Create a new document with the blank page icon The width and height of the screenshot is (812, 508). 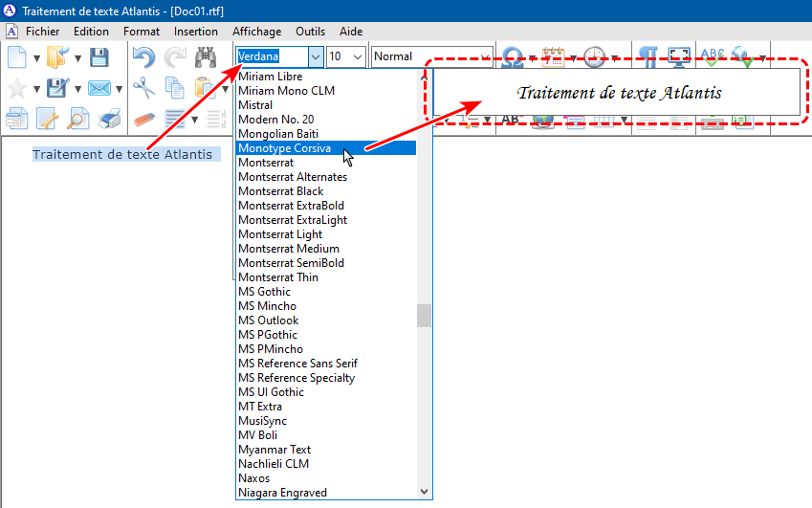click(16, 57)
